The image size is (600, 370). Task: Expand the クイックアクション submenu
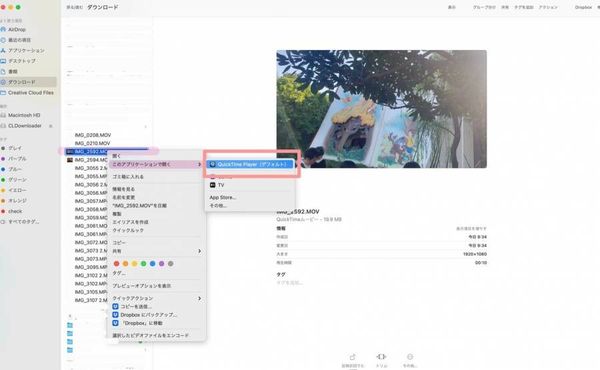pyautogui.click(x=156, y=298)
